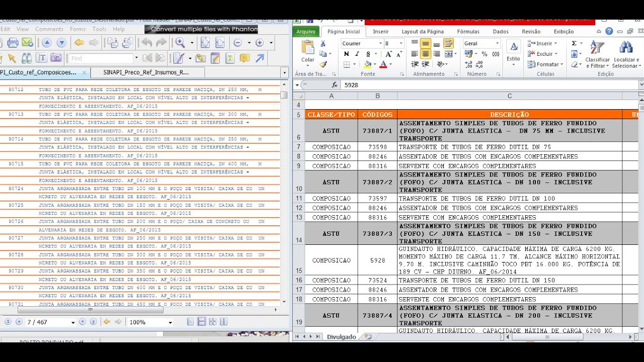Click Localizar e Selecionar button
The image size is (644, 362).
[x=626, y=54]
